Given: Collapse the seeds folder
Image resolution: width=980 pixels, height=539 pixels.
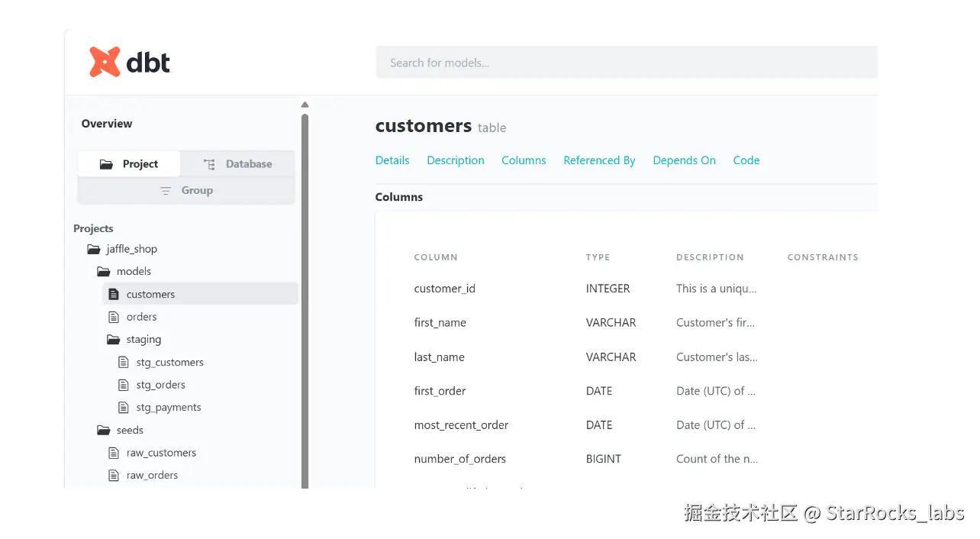Looking at the screenshot, I should click(104, 431).
